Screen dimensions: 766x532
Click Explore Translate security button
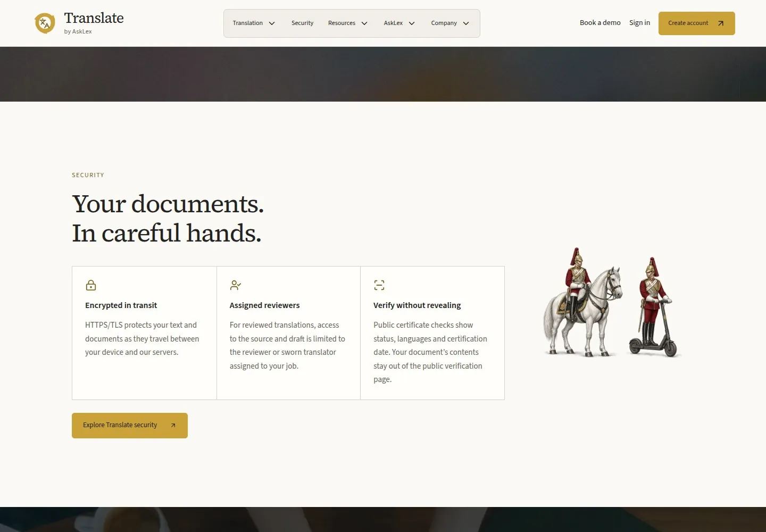tap(130, 426)
